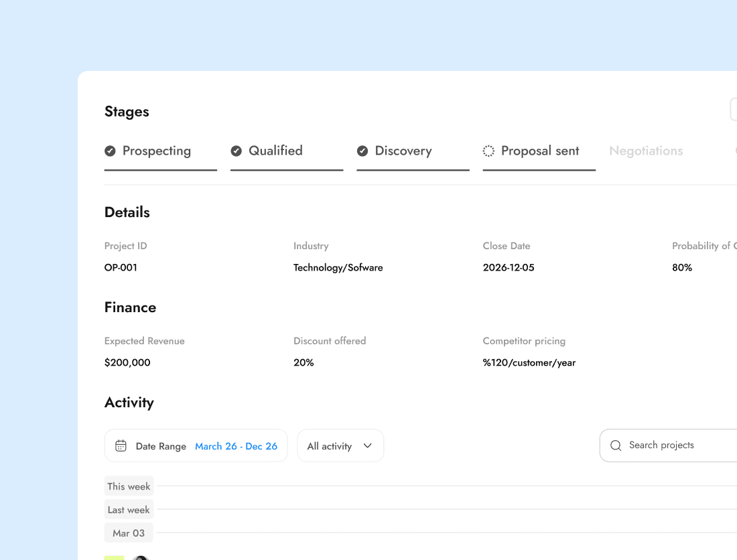Open the All activity dropdown
Viewport: 737px width, 560px height.
click(341, 445)
